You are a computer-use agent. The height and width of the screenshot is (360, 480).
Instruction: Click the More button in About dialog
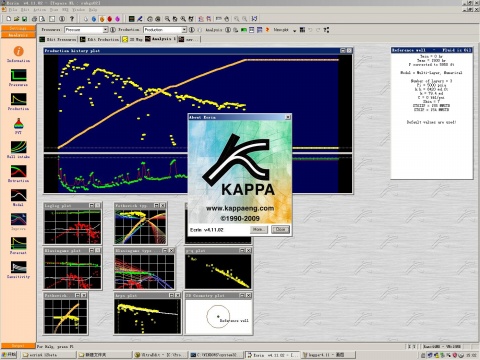[x=258, y=229]
